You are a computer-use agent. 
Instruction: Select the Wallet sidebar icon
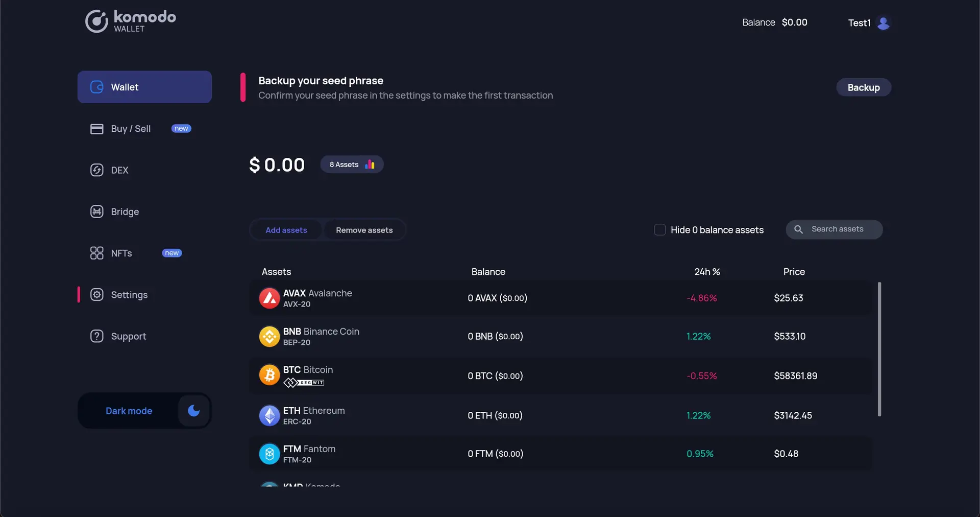coord(96,87)
